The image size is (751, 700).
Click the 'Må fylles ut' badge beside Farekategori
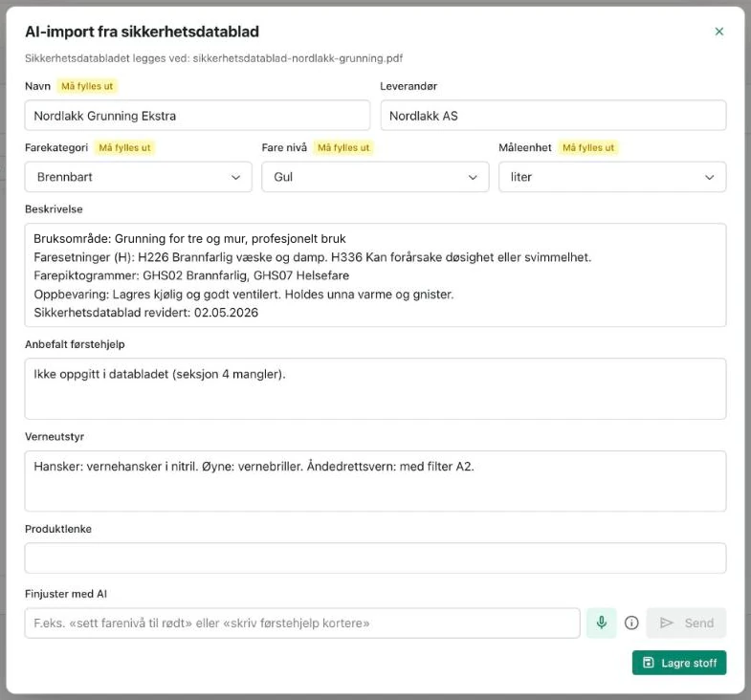(124, 147)
